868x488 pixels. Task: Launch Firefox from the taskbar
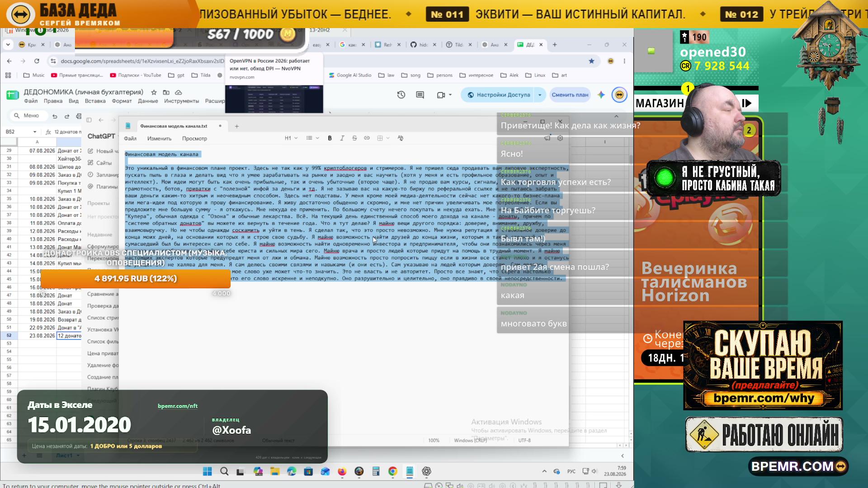tap(342, 472)
